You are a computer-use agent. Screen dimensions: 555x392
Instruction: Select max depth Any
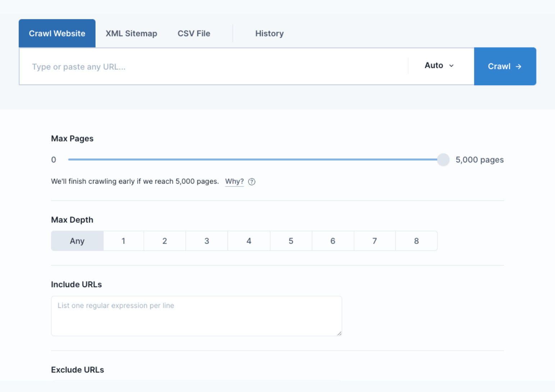[x=77, y=241]
